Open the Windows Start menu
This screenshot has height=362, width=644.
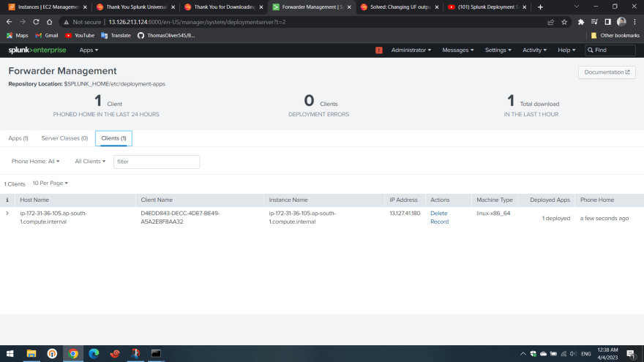pyautogui.click(x=10, y=353)
